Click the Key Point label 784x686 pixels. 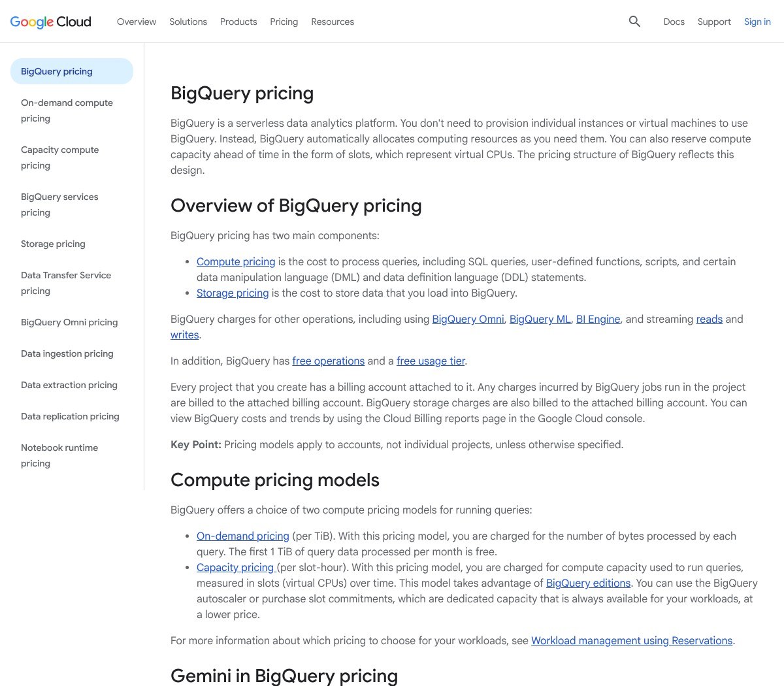(196, 444)
